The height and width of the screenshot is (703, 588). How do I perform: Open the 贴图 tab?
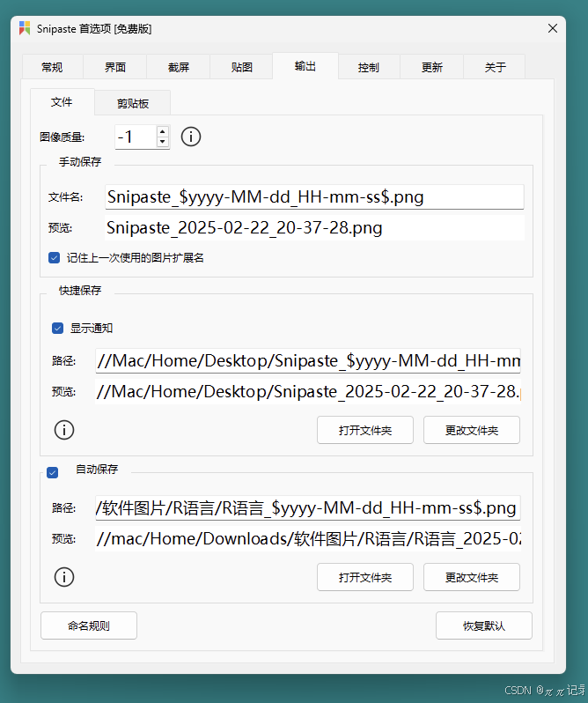241,67
